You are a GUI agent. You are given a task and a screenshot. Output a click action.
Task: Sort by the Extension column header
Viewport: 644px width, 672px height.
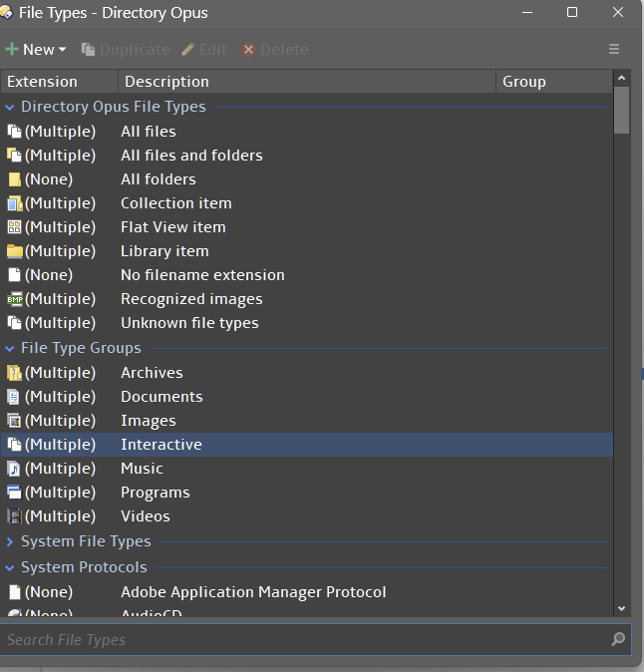click(x=59, y=82)
